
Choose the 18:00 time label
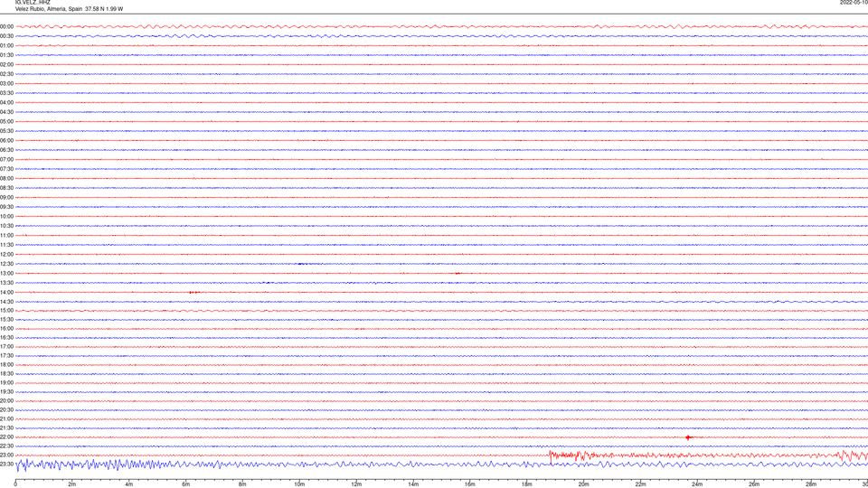[6, 364]
